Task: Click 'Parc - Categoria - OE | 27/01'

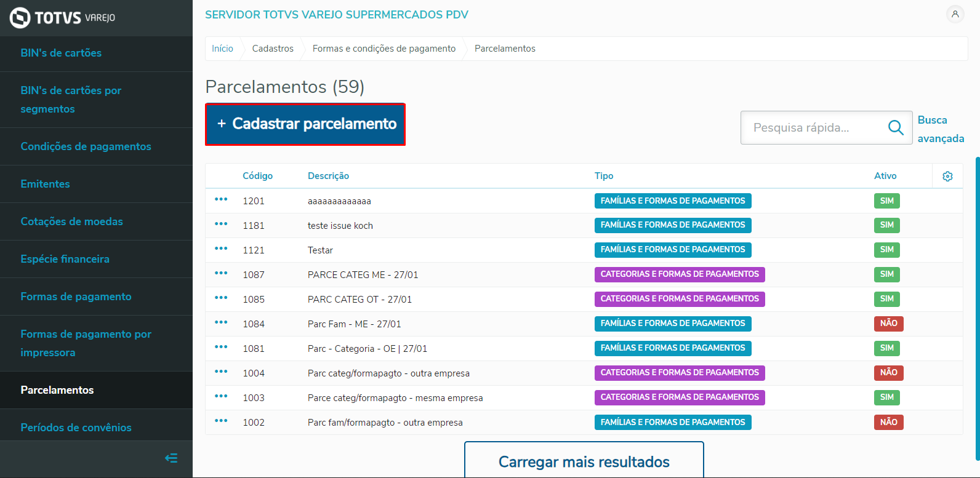Action: 367,349
